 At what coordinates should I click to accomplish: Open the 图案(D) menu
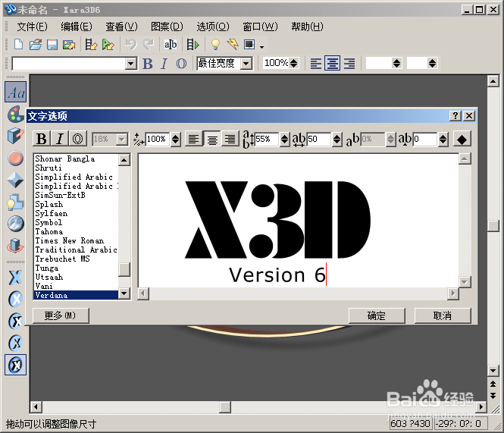[x=167, y=27]
